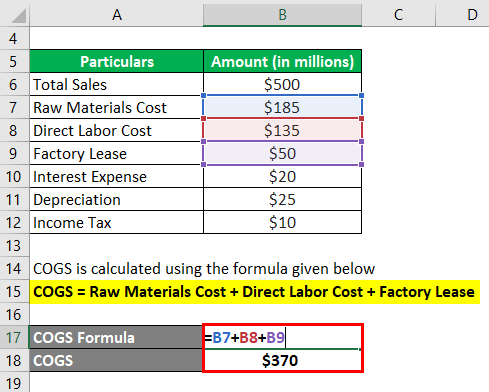Viewport: 489px width, 392px height.
Task: Select the $10 value cell
Action: point(282,222)
